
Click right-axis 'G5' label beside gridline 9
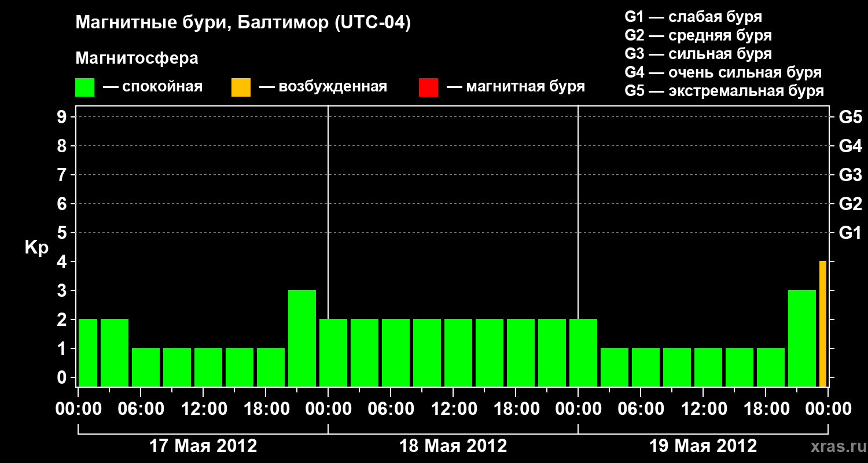tap(850, 117)
